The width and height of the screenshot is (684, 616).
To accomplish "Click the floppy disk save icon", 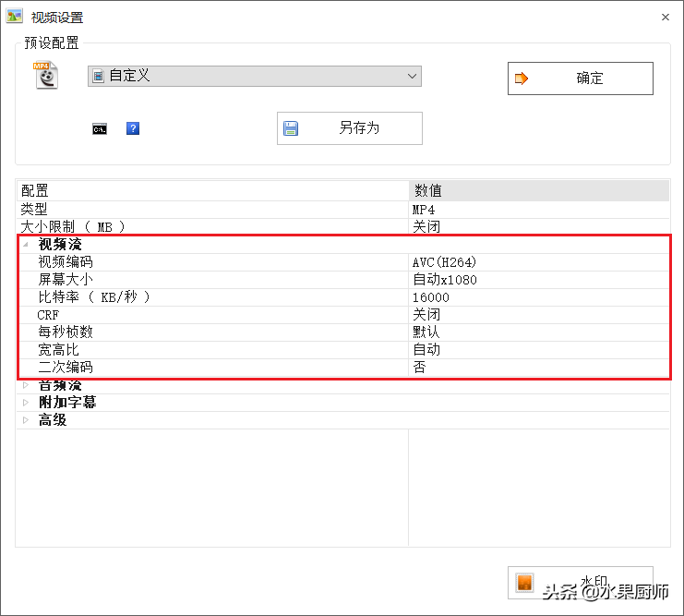I will tap(291, 128).
